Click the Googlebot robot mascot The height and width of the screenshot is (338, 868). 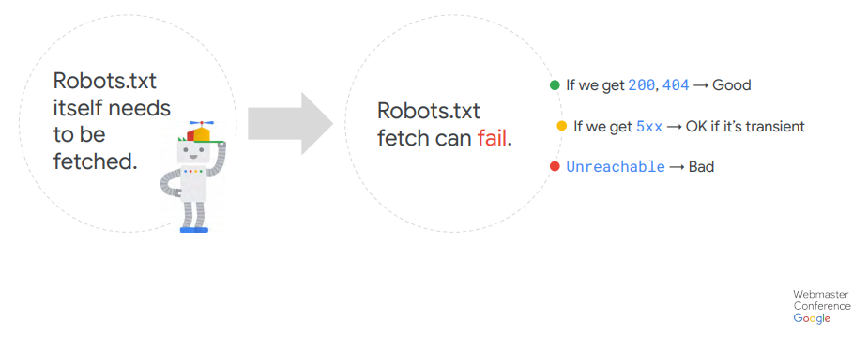192,177
